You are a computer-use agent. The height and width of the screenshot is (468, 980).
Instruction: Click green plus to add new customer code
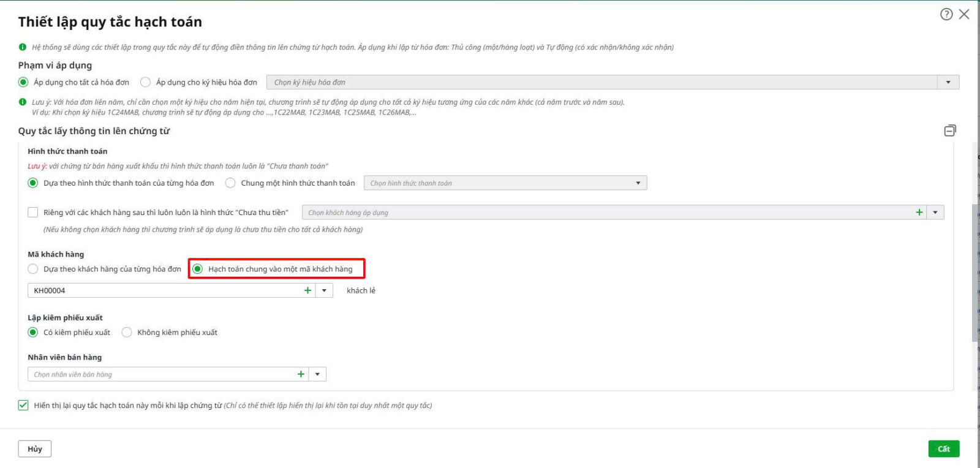pos(307,290)
